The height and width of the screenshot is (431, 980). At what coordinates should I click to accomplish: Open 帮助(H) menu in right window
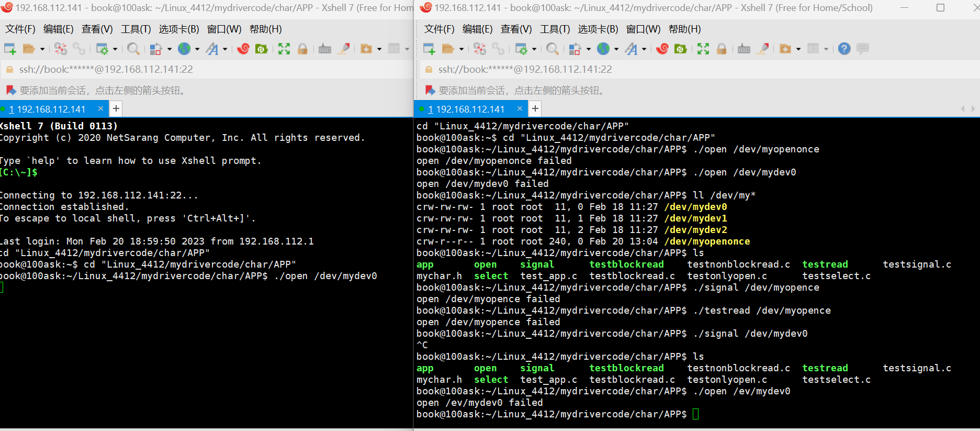pyautogui.click(x=685, y=29)
